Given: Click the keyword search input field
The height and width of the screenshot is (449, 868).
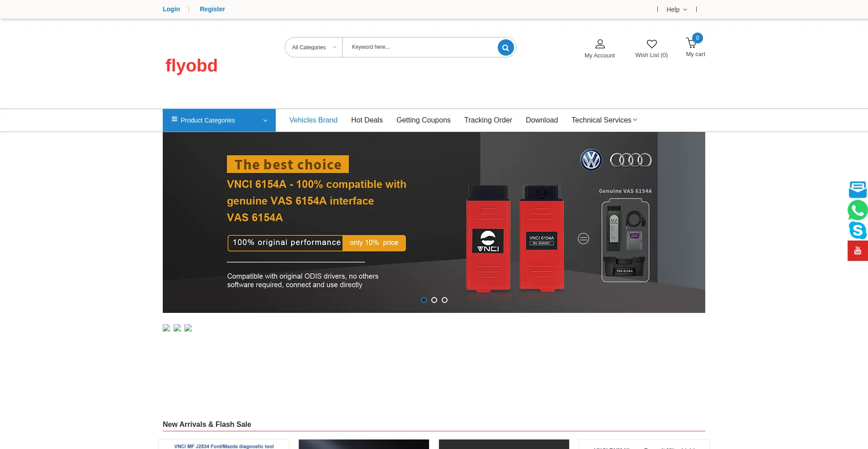Looking at the screenshot, I should [420, 47].
